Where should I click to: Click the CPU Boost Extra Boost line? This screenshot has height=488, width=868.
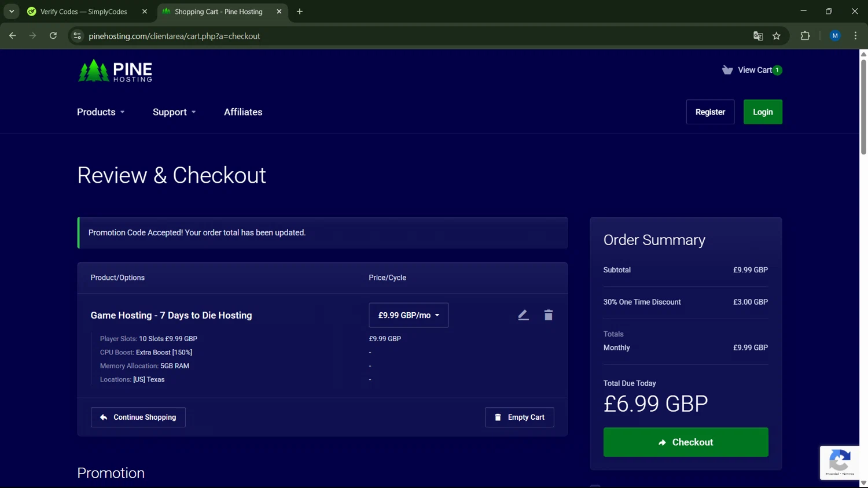[146, 352]
